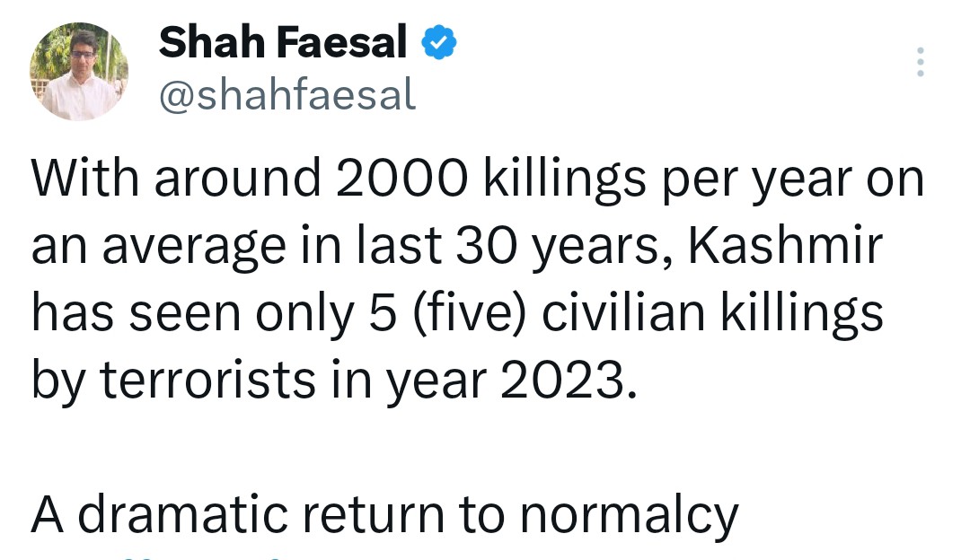Click the blue verified badge
970x560 pixels.
(440, 44)
